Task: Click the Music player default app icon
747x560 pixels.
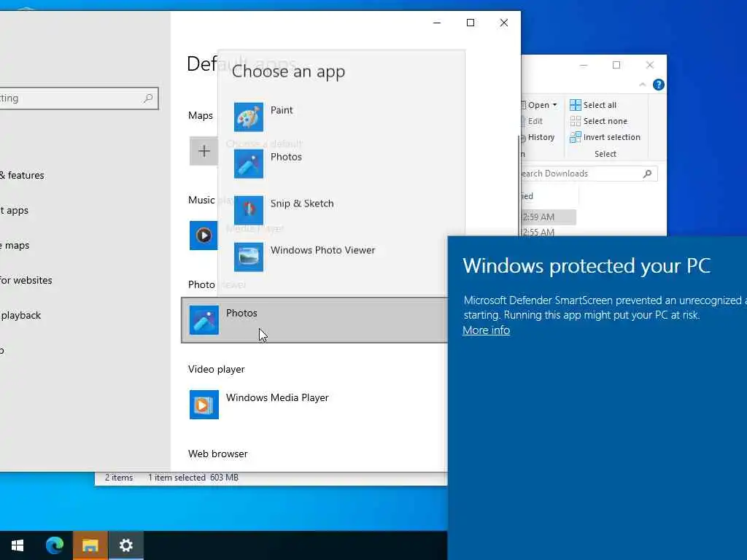Action: pos(204,236)
